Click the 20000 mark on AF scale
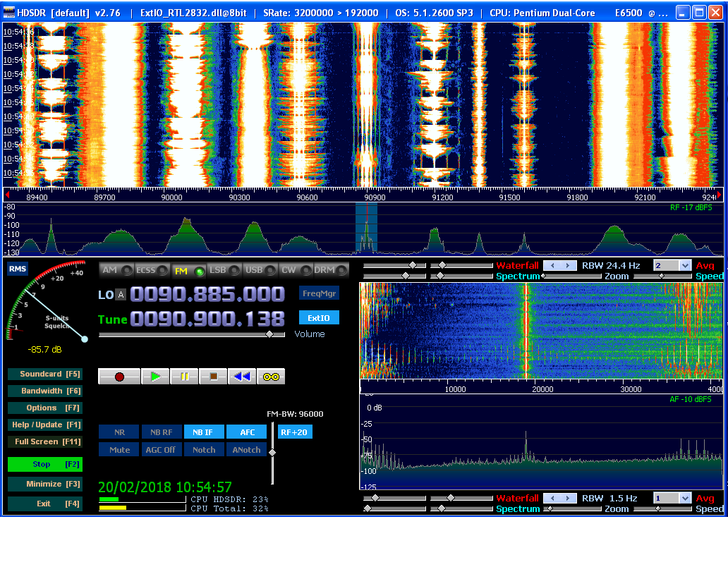Screen dimensions: 728x567 coord(542,389)
